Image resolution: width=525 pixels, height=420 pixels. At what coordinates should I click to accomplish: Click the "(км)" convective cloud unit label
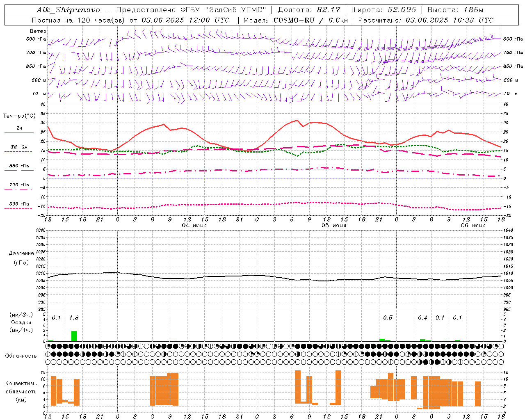click(21, 399)
